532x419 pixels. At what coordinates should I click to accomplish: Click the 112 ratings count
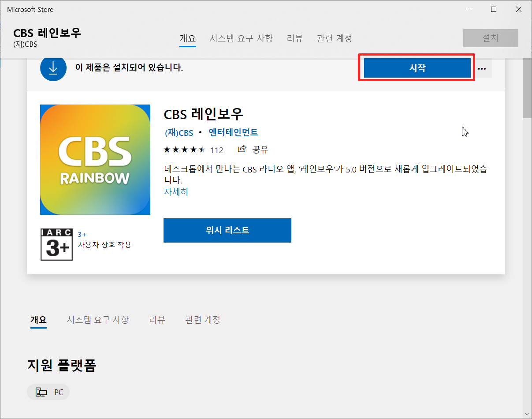[217, 150]
